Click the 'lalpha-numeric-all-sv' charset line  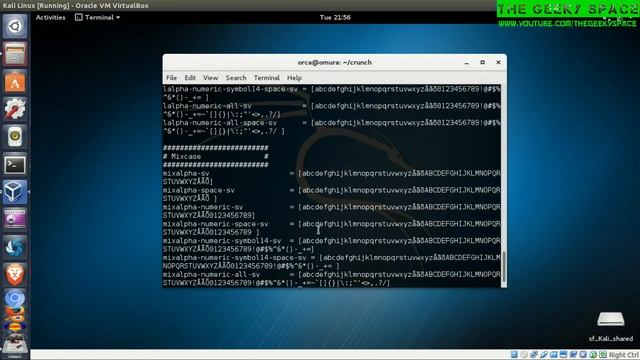(331, 110)
